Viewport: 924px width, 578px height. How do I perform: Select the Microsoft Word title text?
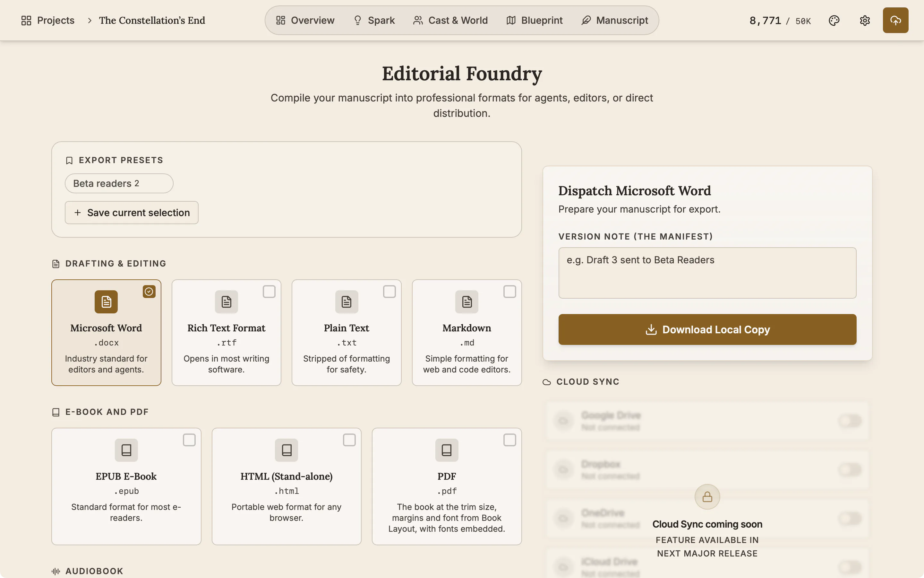pos(106,328)
